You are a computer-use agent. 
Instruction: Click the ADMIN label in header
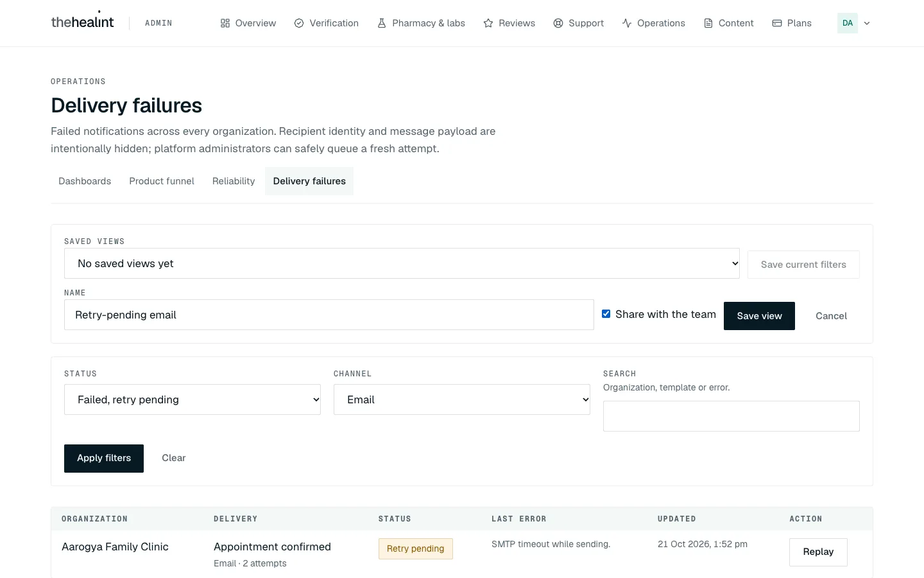(158, 23)
